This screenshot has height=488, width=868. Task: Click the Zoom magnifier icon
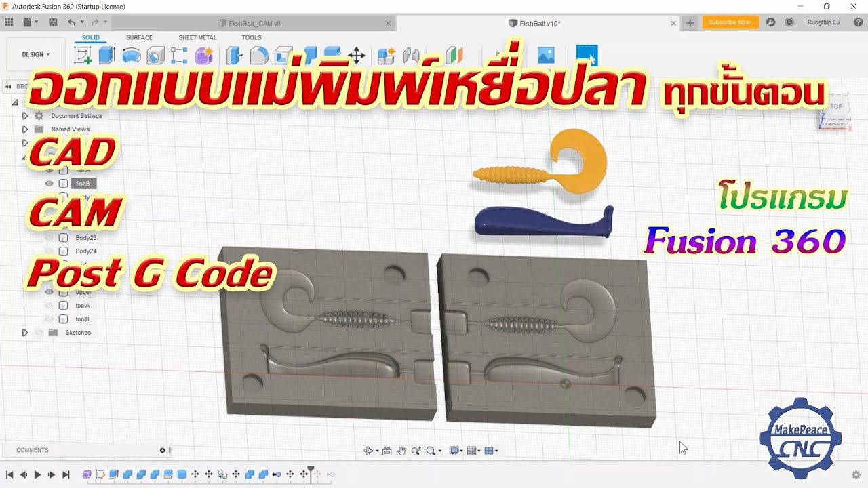click(x=415, y=451)
